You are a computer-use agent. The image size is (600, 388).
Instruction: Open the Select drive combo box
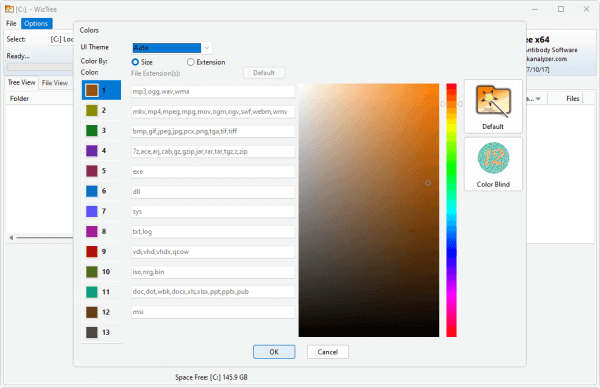click(61, 39)
